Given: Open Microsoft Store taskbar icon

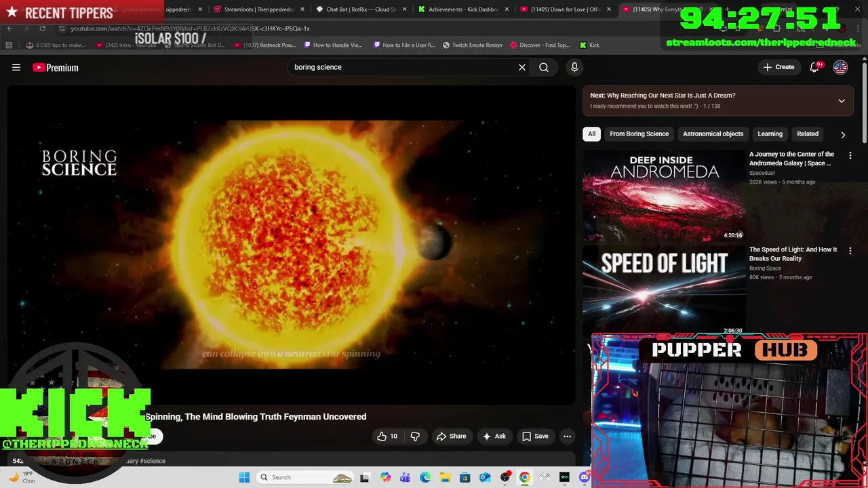Looking at the screenshot, I should pyautogui.click(x=465, y=477).
